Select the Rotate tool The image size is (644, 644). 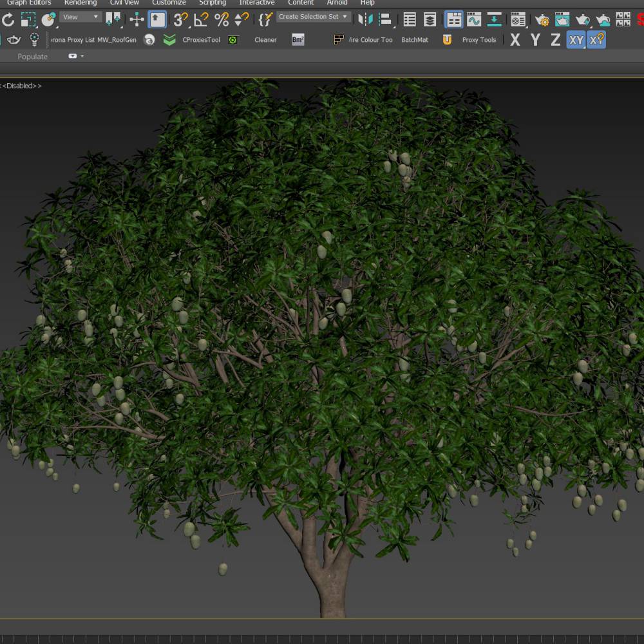(8, 19)
